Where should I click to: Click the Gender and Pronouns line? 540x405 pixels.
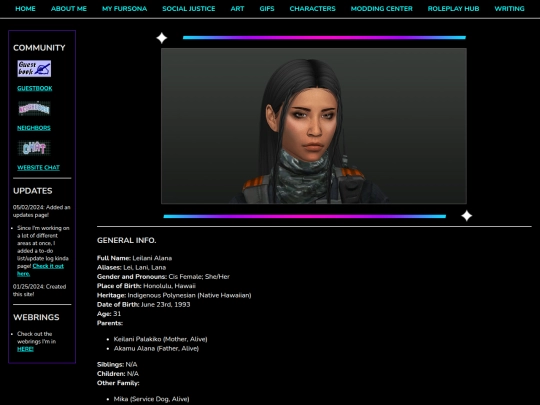(x=163, y=277)
